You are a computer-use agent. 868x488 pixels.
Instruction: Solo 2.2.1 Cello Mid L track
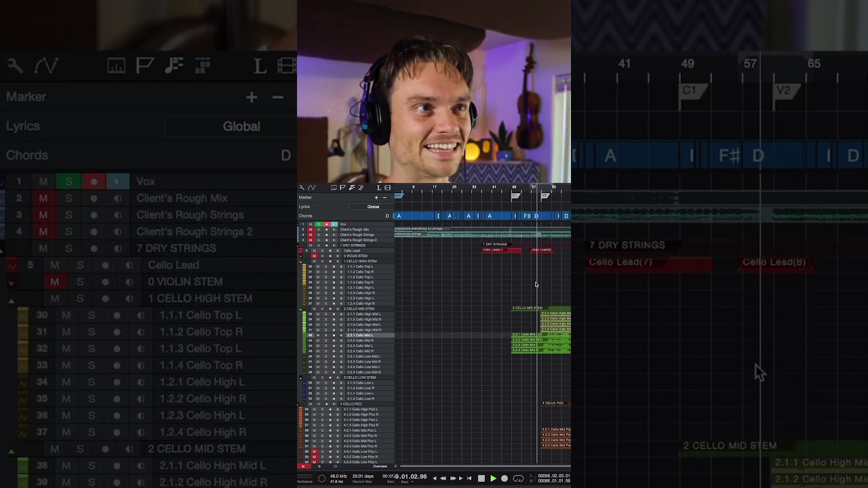pos(325,335)
